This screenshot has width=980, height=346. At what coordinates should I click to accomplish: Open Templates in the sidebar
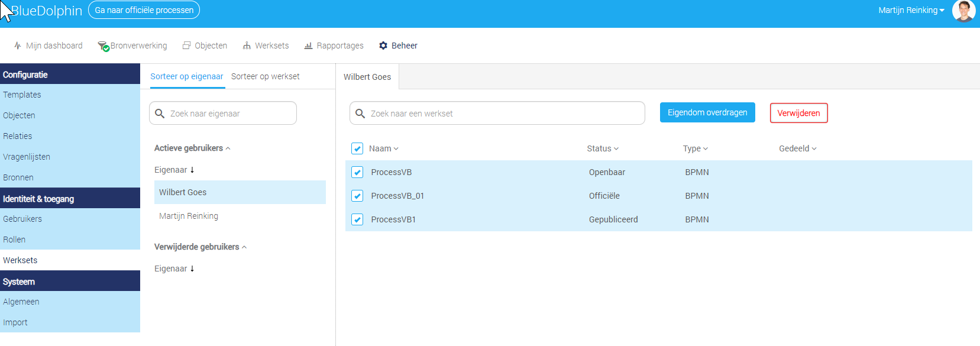[70, 95]
